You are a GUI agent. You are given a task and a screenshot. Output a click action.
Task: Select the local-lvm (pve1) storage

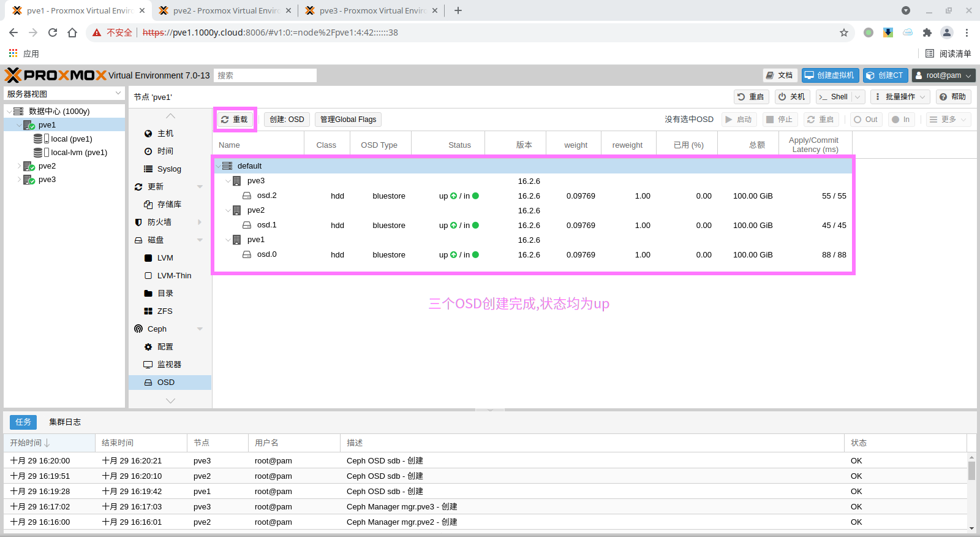[x=78, y=153]
